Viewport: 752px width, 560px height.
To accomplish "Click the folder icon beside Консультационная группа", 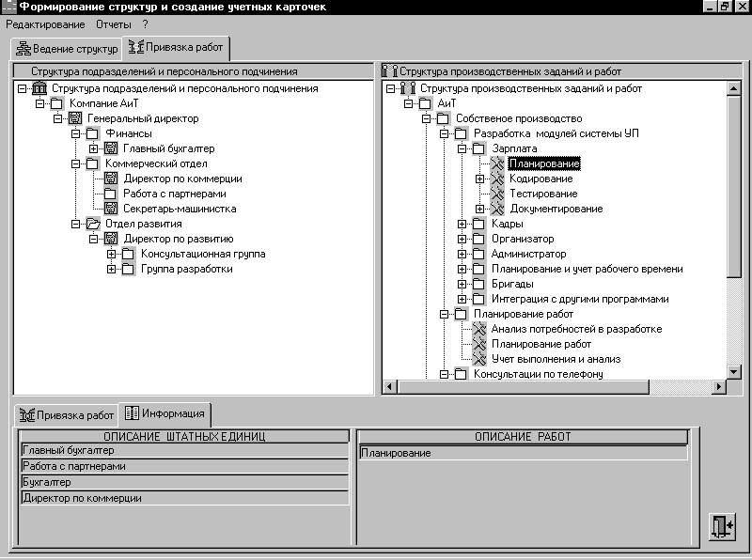I will pos(128,254).
